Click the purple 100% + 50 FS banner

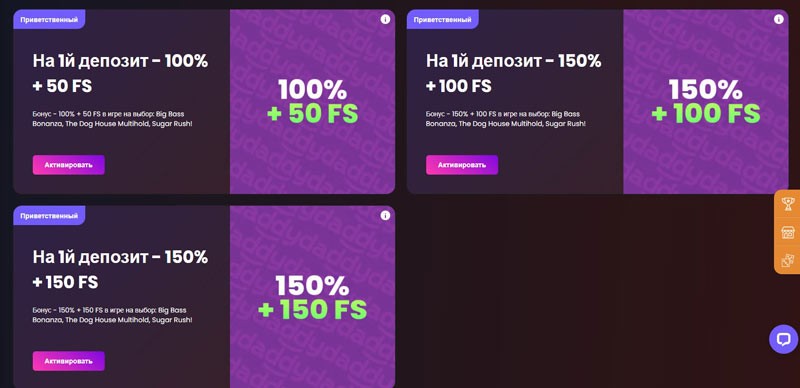click(x=312, y=102)
